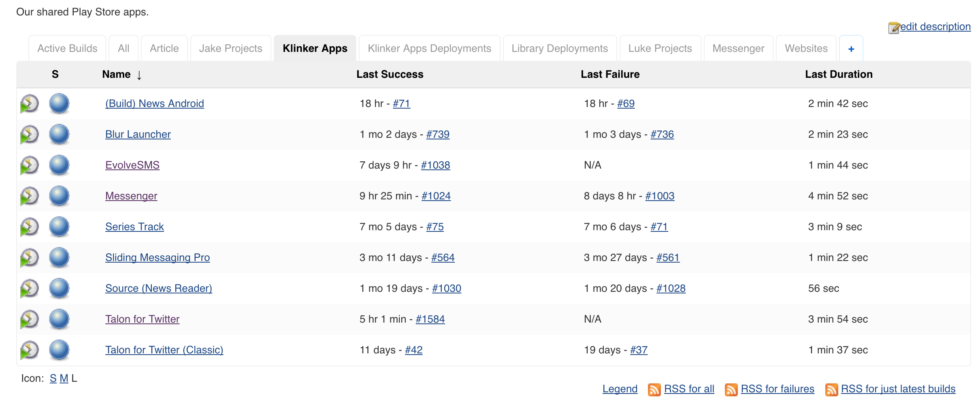The image size is (980, 415).
Task: Open the Series Track job
Action: point(134,227)
